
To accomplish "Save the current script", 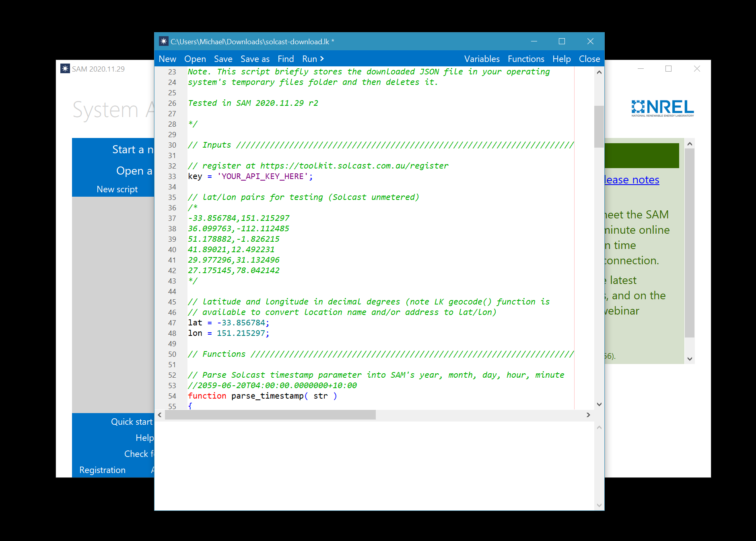I will pos(223,59).
